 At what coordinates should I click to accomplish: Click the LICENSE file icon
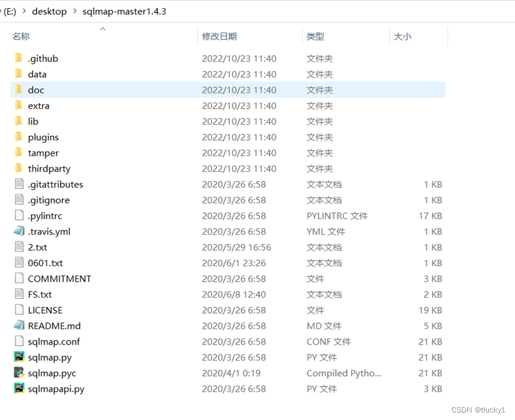19,310
